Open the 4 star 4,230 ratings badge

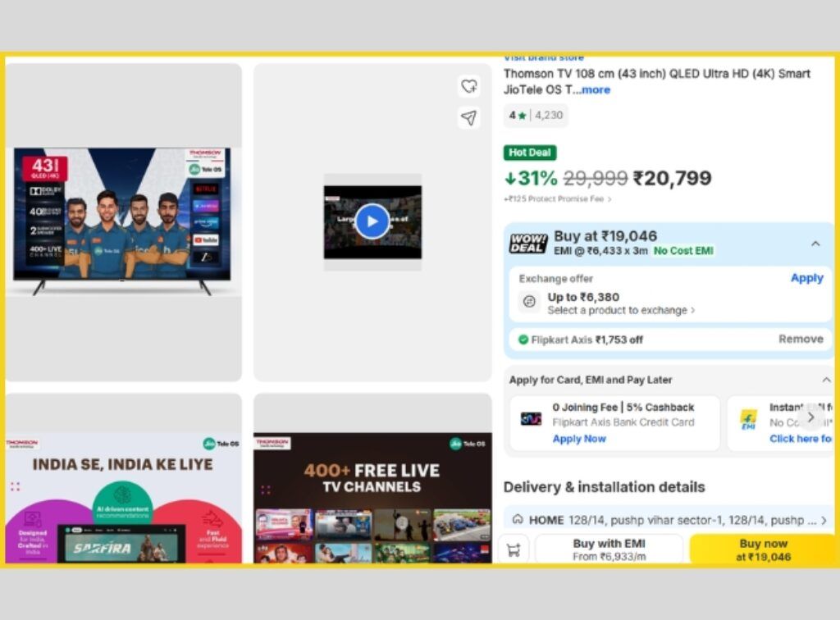pyautogui.click(x=536, y=115)
